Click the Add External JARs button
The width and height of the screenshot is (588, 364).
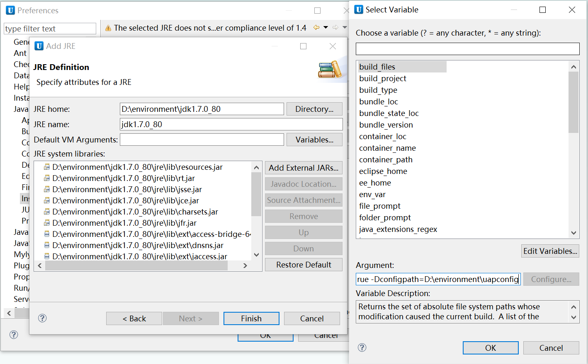tap(304, 168)
